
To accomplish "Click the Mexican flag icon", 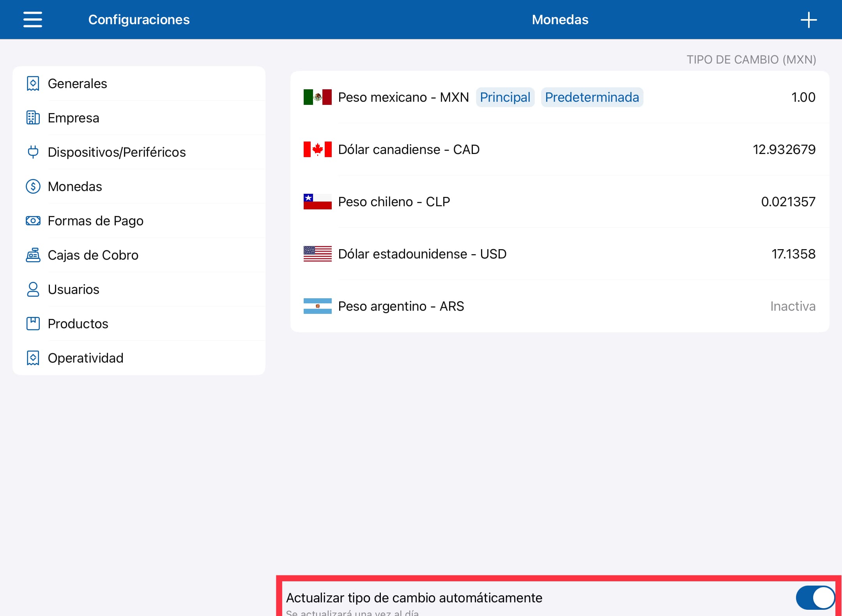I will (x=318, y=97).
